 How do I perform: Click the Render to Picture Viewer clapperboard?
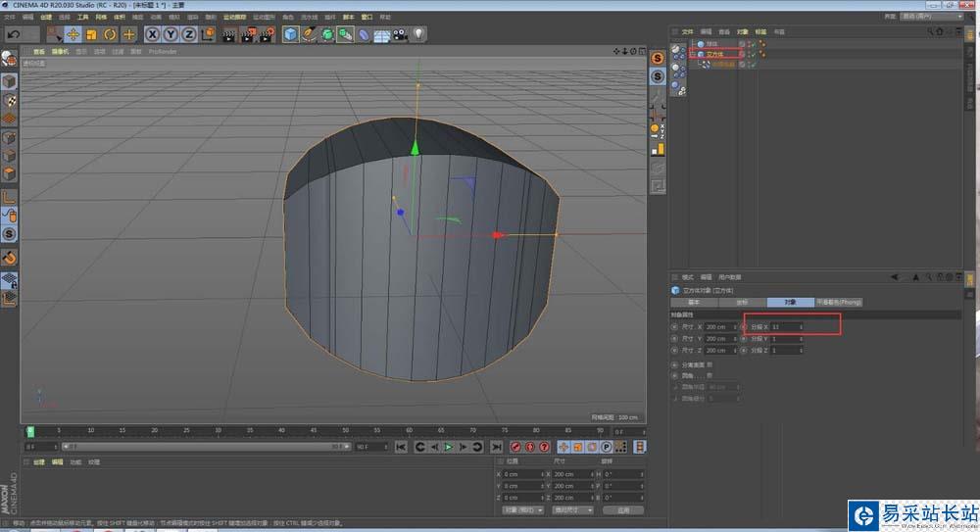pos(248,34)
